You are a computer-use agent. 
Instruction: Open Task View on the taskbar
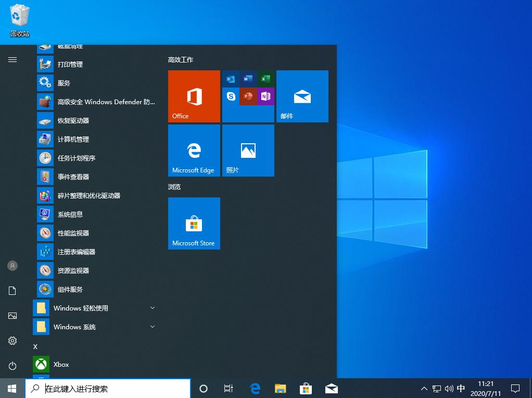tap(228, 388)
